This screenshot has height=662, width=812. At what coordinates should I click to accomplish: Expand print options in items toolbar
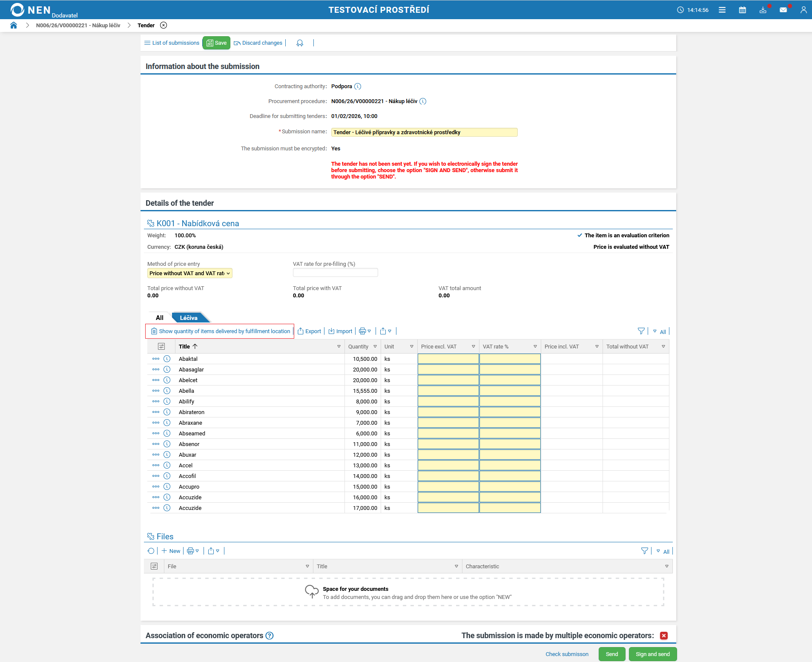click(x=365, y=331)
